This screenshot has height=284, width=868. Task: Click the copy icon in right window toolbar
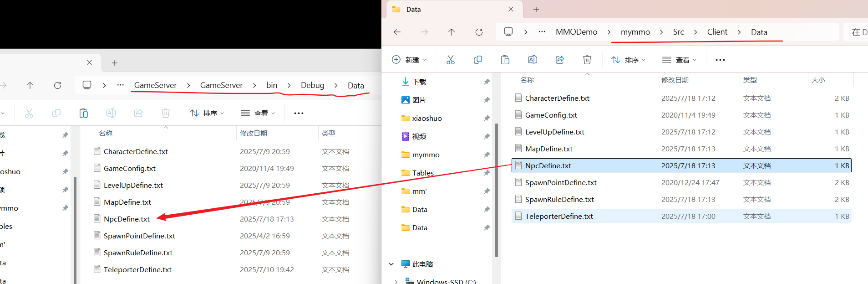(x=477, y=60)
